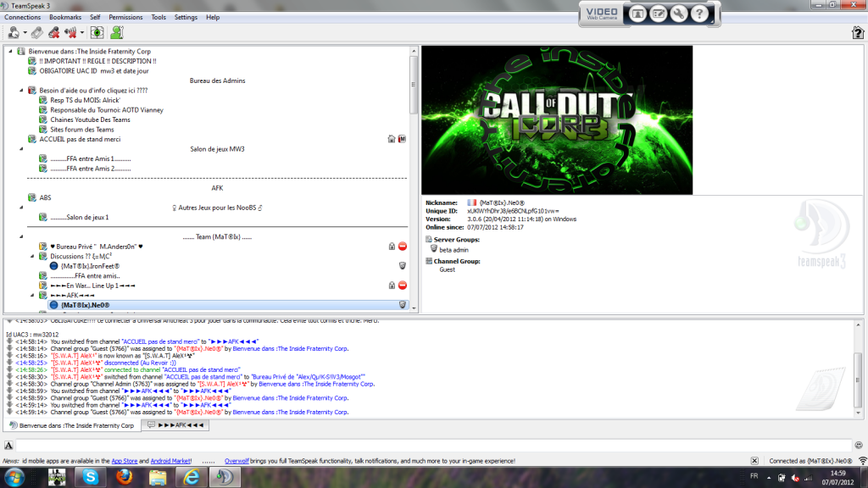Viewport: 868px width, 488px height.
Task: Click the Disconnect from server toolbar icon
Action: [36, 33]
